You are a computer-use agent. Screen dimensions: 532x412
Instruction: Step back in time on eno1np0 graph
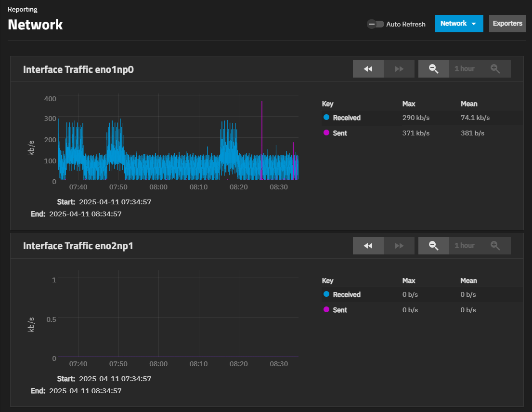368,69
